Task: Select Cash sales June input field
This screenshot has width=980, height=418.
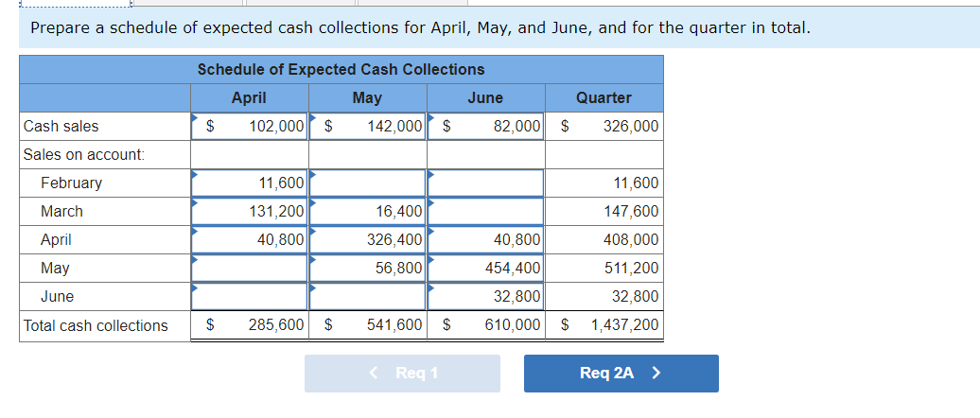Action: point(485,126)
